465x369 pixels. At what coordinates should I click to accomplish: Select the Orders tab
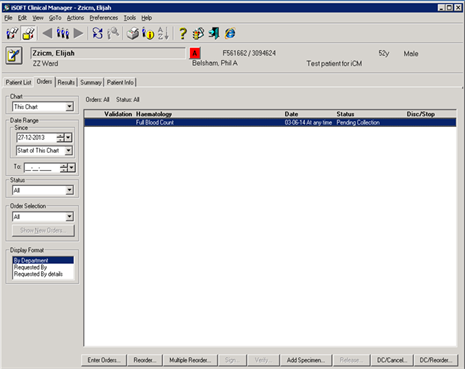pos(44,82)
